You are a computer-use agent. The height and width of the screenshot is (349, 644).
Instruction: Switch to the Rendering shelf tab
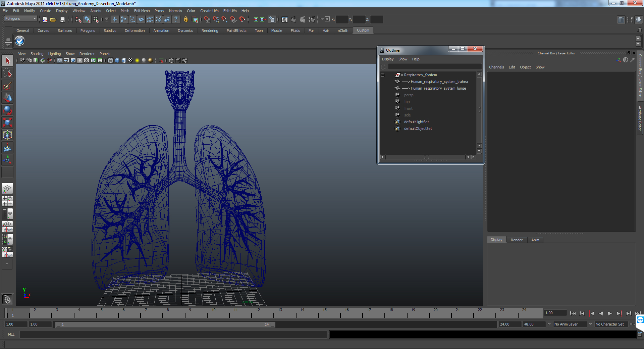[210, 31]
